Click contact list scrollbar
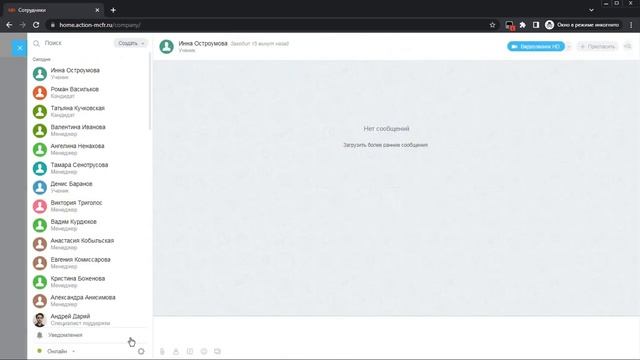The image size is (640, 360). (x=150, y=92)
